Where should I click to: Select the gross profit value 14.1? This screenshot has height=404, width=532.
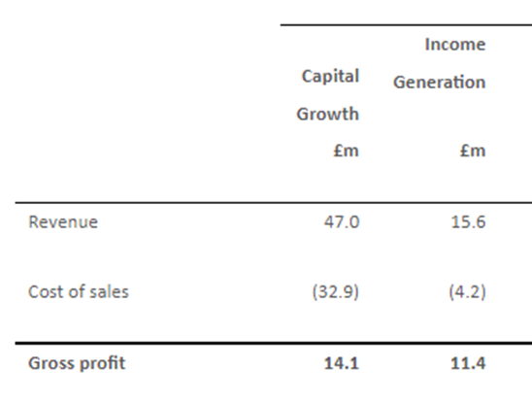[x=342, y=363]
